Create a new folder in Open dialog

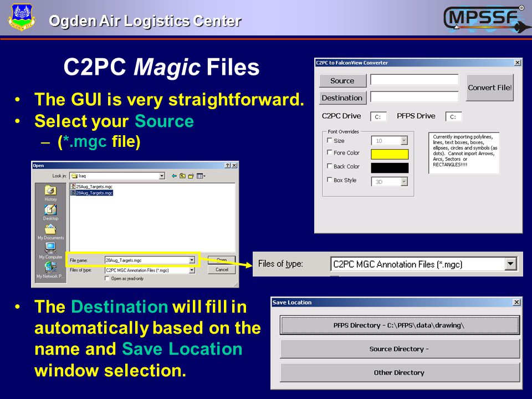(x=191, y=176)
